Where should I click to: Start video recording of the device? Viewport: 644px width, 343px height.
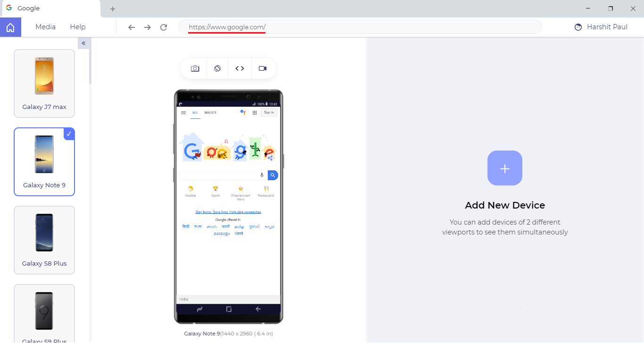coord(263,68)
